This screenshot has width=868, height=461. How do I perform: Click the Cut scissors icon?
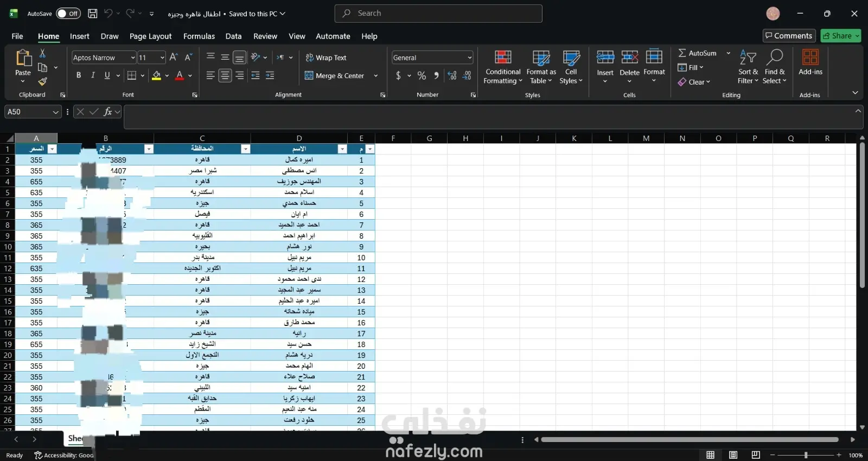click(42, 53)
